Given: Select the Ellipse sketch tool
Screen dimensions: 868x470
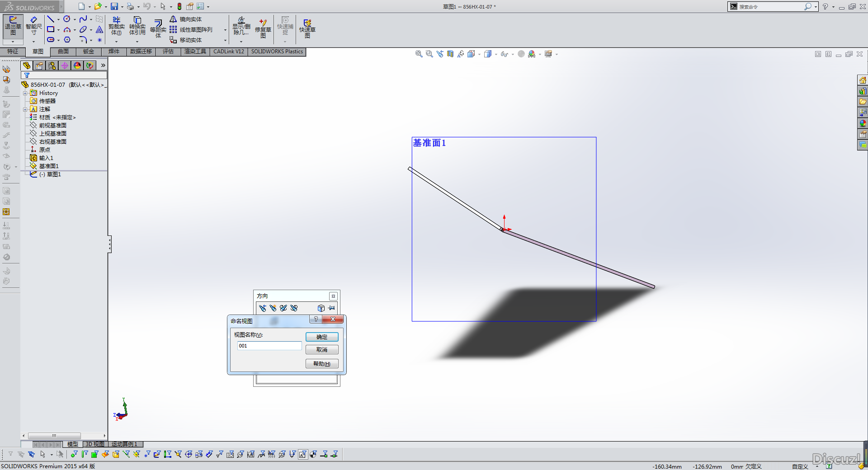Looking at the screenshot, I should pos(83,29).
